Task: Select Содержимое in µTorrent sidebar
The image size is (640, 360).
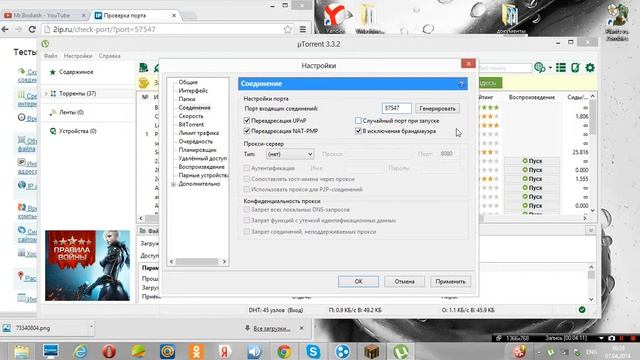Action: [x=76, y=72]
